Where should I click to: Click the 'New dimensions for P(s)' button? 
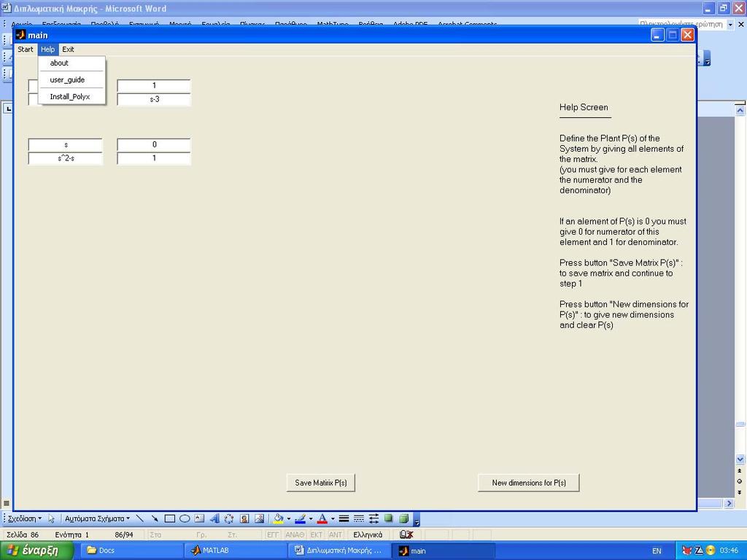(529, 483)
